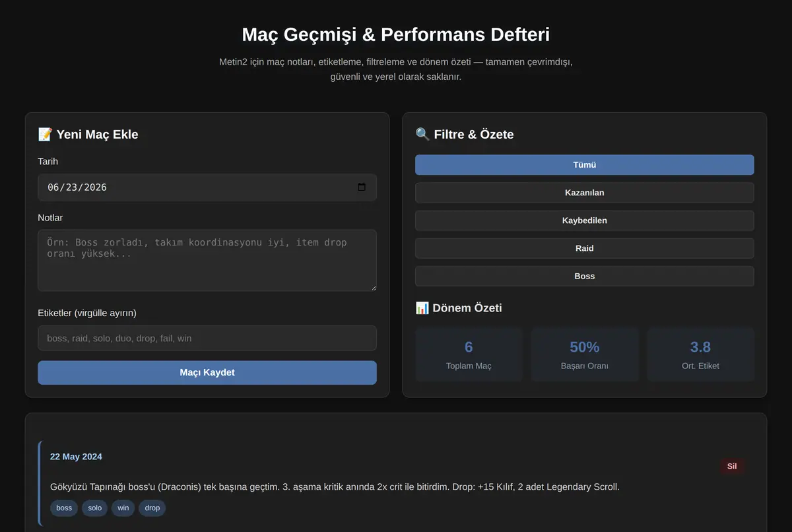Click the Tarih date field
The height and width of the screenshot is (532, 792).
click(207, 187)
